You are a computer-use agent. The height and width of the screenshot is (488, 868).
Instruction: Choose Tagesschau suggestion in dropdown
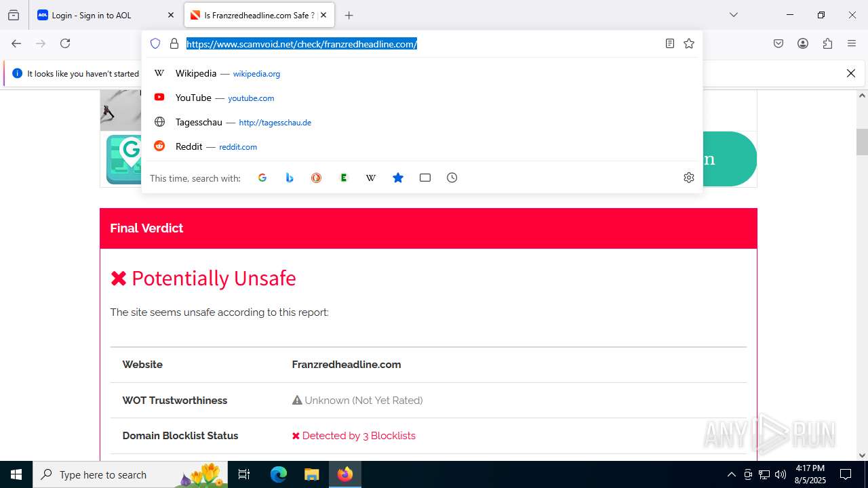click(422, 122)
